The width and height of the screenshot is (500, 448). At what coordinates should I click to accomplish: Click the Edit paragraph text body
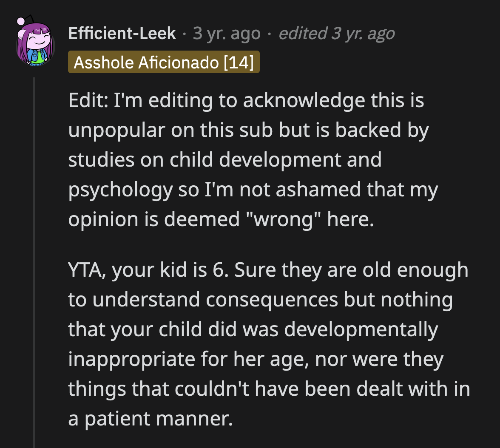[251, 159]
